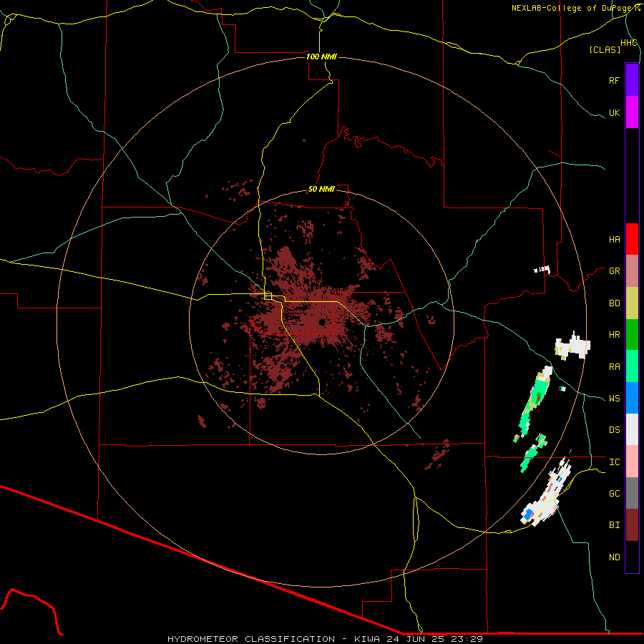This screenshot has width=644, height=644.
Task: Select the BD yellow legend block
Action: (632, 303)
